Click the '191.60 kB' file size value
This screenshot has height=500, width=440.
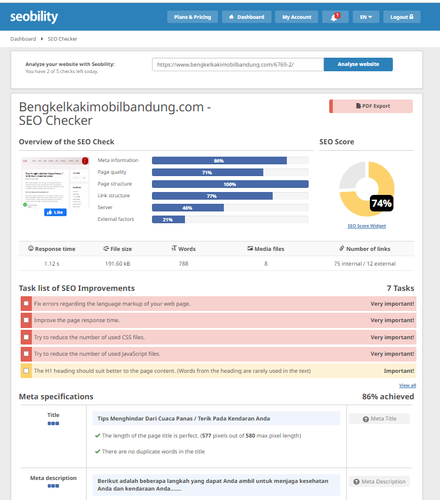click(118, 264)
